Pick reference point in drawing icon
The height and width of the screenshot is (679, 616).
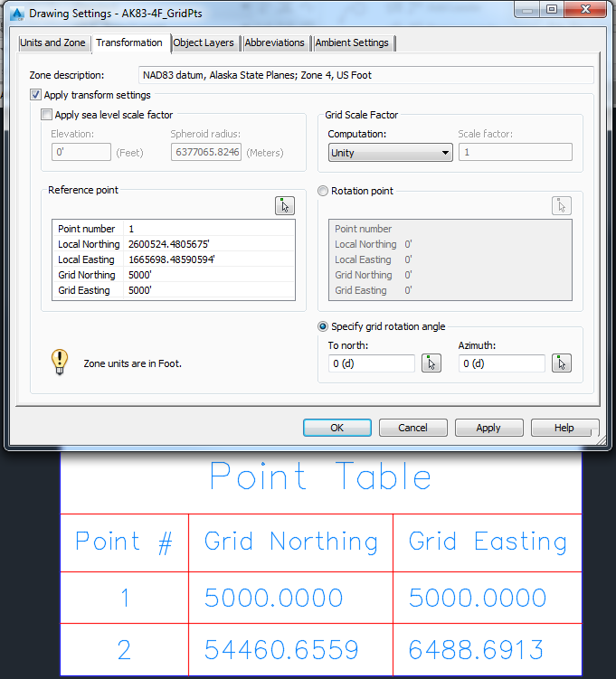coord(285,206)
